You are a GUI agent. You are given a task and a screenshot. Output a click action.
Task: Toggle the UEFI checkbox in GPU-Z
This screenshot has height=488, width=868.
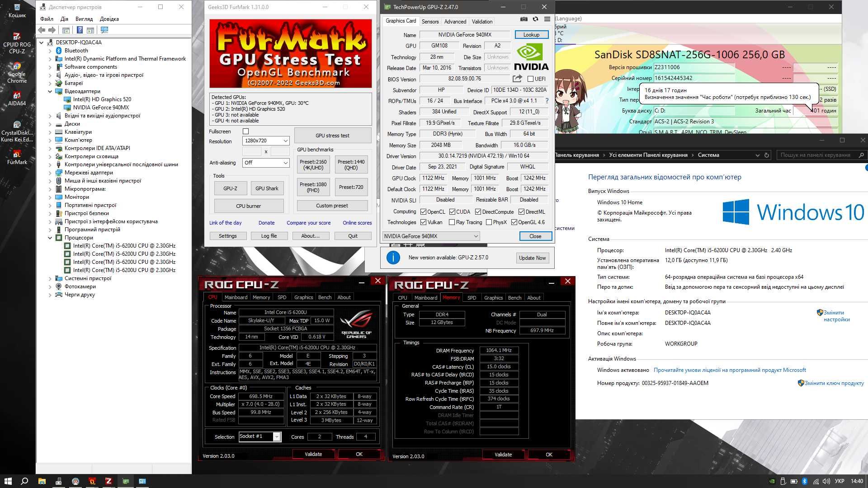(x=531, y=79)
